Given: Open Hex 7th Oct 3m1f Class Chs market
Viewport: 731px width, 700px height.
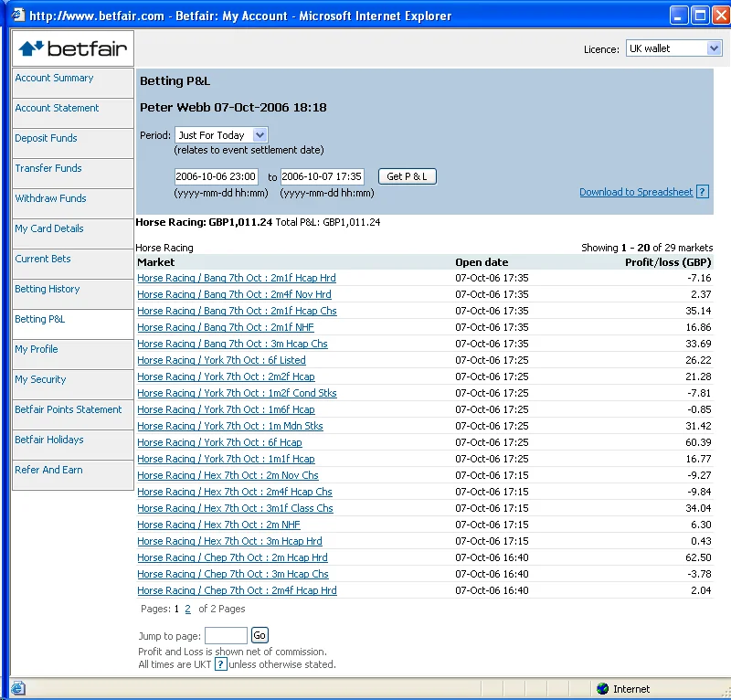Looking at the screenshot, I should 235,508.
